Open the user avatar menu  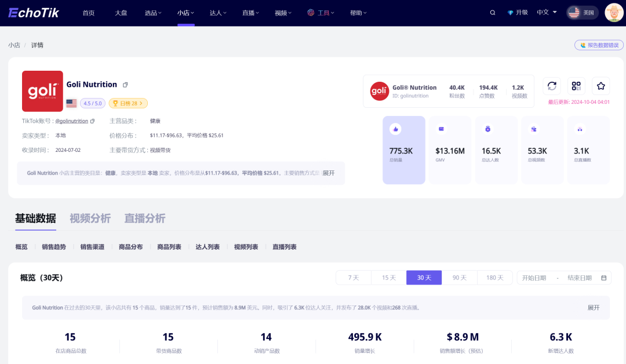pos(614,13)
